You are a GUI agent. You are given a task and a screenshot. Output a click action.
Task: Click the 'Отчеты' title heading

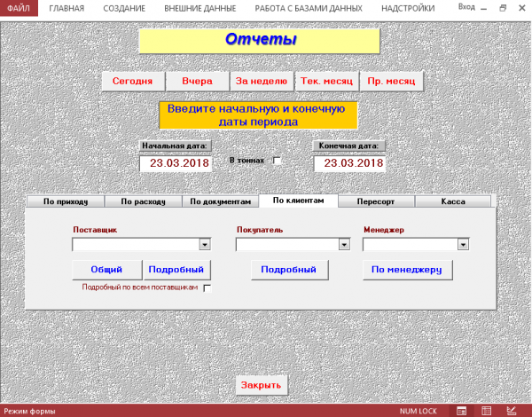260,41
